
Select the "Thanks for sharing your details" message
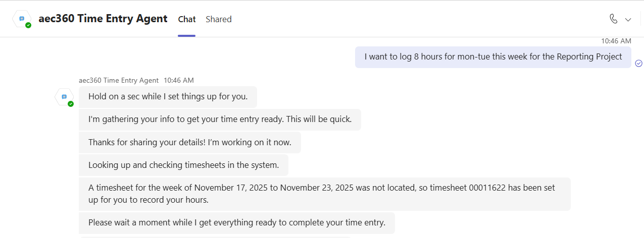(189, 142)
